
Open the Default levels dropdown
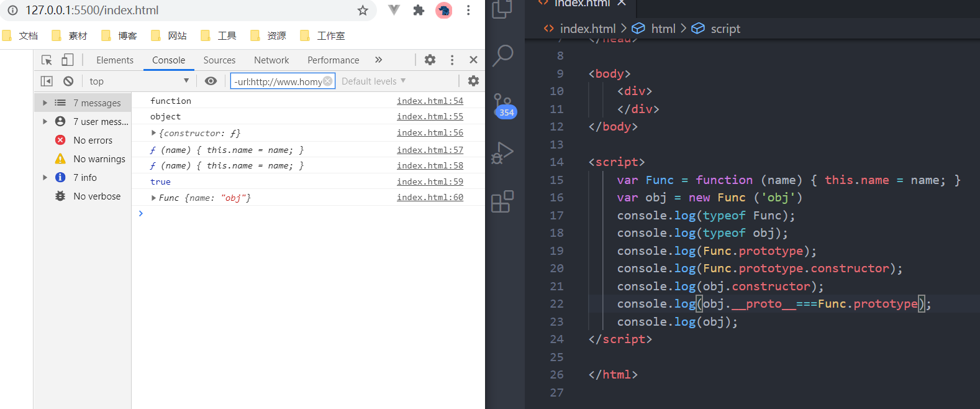[x=373, y=81]
